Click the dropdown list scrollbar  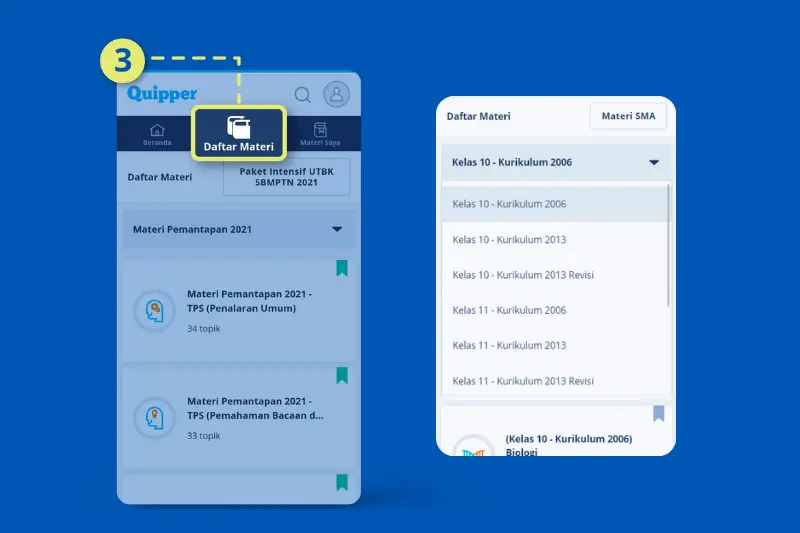pyautogui.click(x=668, y=246)
